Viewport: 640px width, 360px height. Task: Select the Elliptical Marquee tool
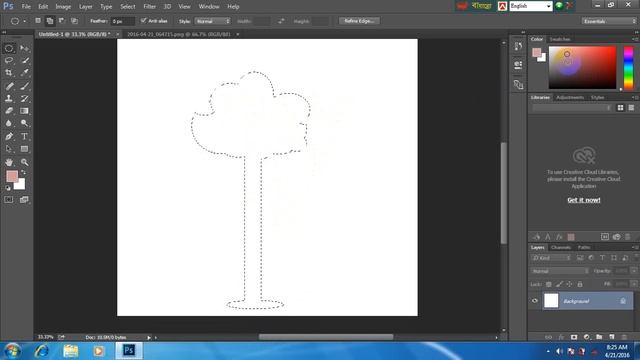pyautogui.click(x=9, y=49)
